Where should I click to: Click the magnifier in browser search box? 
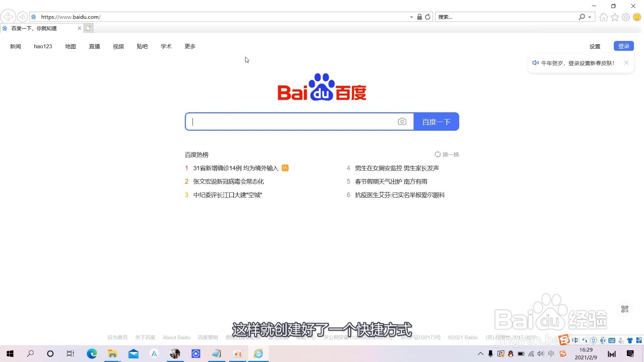point(582,17)
